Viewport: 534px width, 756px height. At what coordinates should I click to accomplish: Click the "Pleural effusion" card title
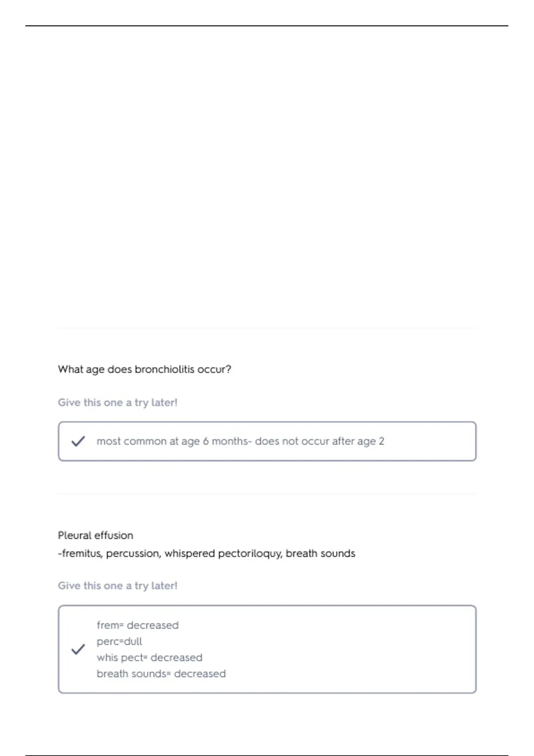point(95,535)
